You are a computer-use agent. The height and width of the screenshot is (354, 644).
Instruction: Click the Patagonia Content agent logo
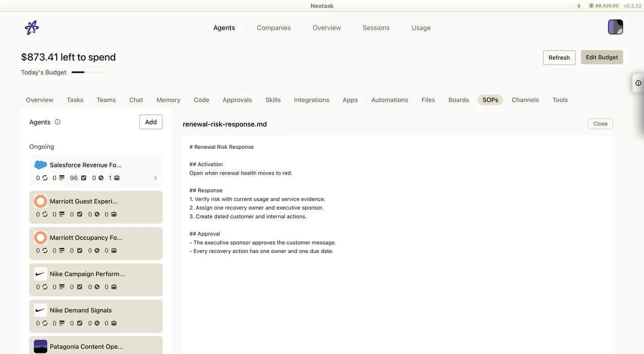coord(41,346)
